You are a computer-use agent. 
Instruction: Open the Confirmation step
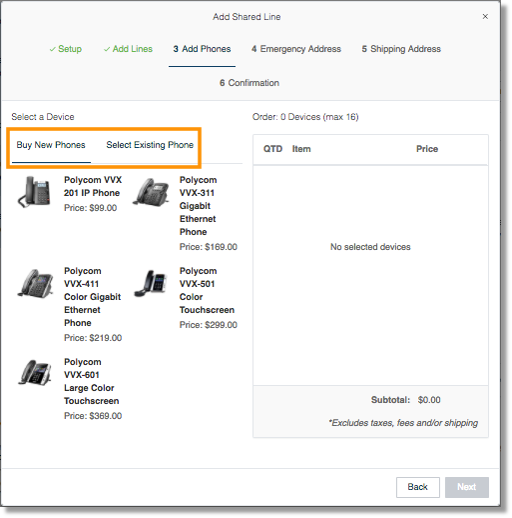tap(249, 83)
